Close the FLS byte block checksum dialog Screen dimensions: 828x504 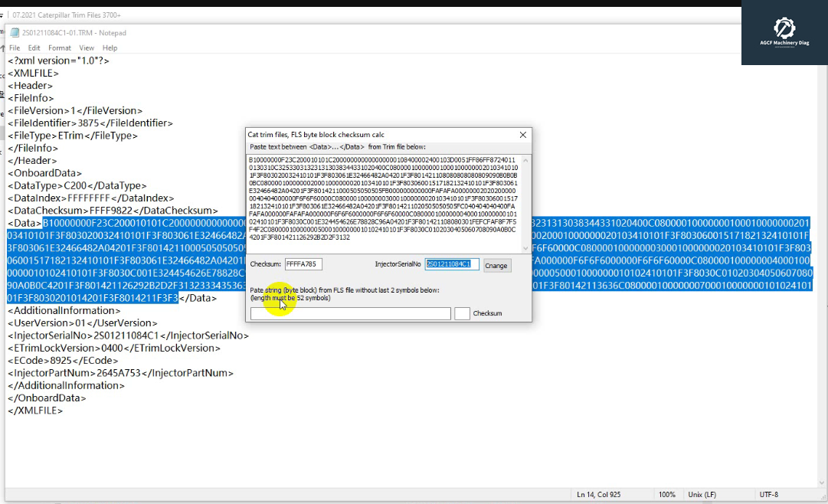[523, 135]
